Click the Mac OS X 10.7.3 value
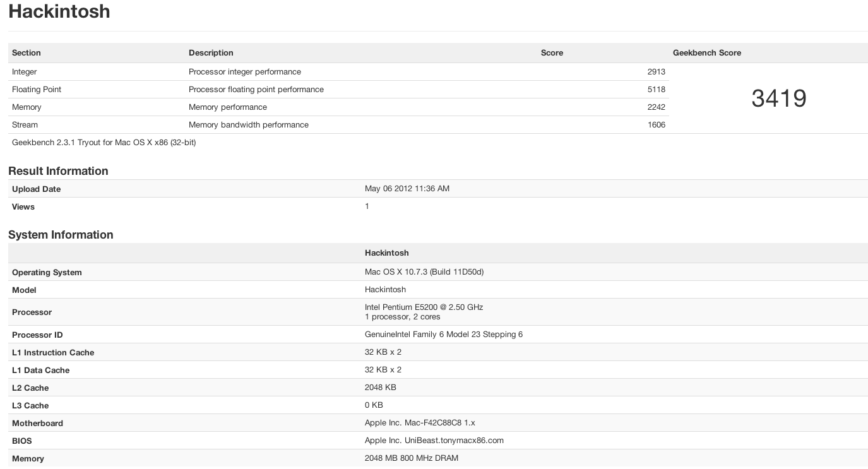This screenshot has width=868, height=469. point(424,272)
